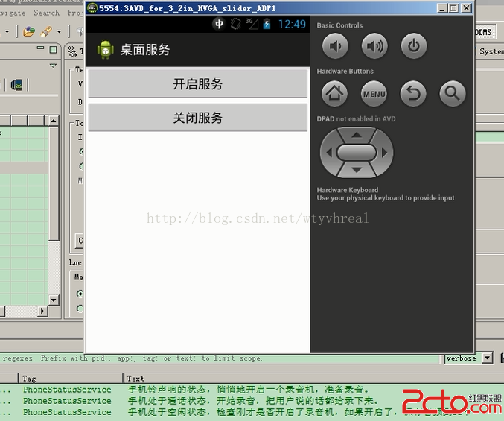The width and height of the screenshot is (504, 421).
Task: Open the verbose log level dropdown
Action: tap(488, 358)
